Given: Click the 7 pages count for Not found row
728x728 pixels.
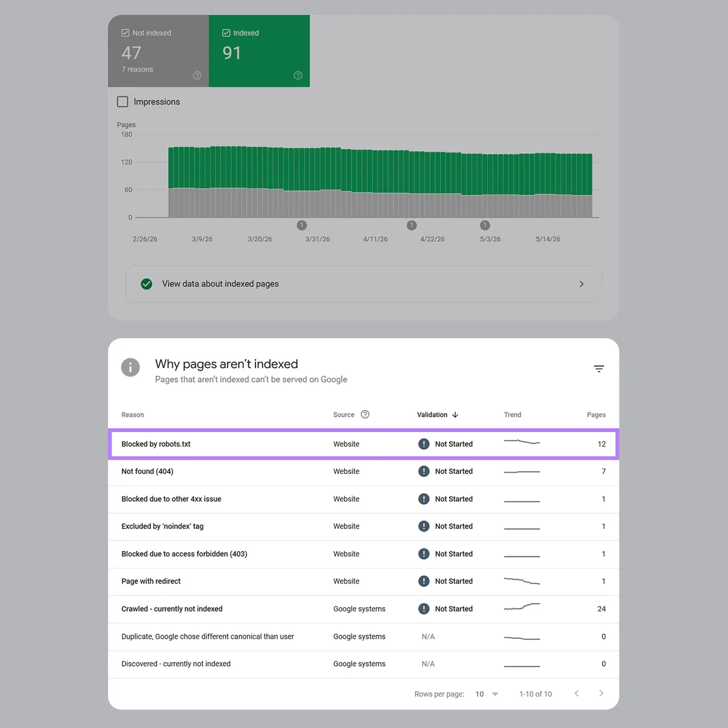Looking at the screenshot, I should coord(604,471).
